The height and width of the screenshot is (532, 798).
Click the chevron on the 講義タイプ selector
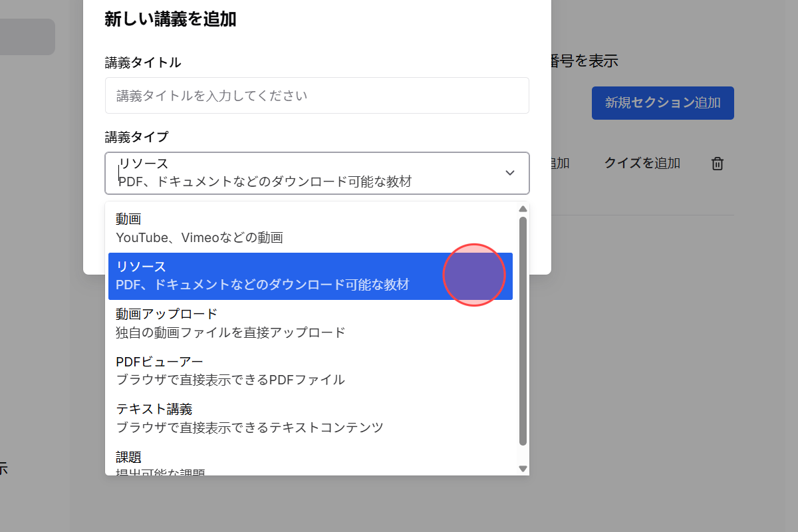(x=510, y=173)
